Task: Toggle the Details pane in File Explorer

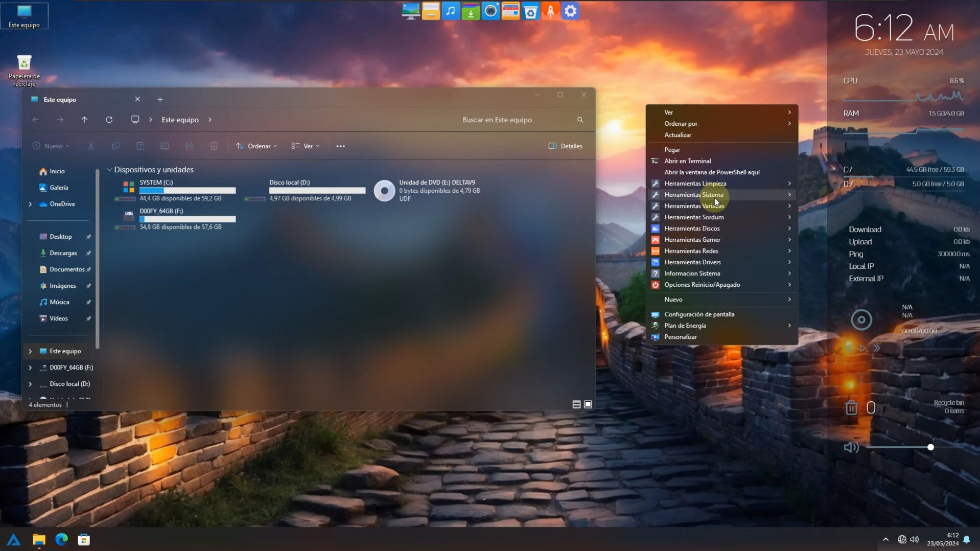Action: point(565,146)
